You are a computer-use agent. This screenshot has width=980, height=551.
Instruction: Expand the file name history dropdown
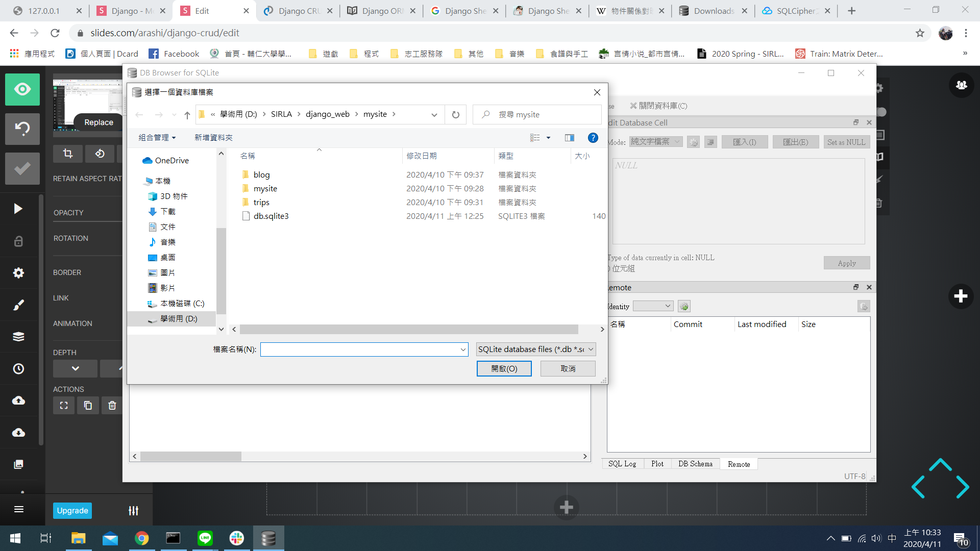(x=463, y=349)
